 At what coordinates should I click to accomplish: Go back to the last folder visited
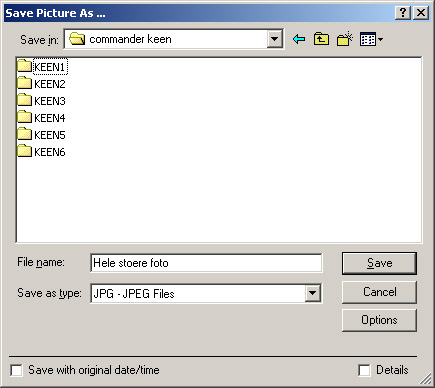click(299, 39)
